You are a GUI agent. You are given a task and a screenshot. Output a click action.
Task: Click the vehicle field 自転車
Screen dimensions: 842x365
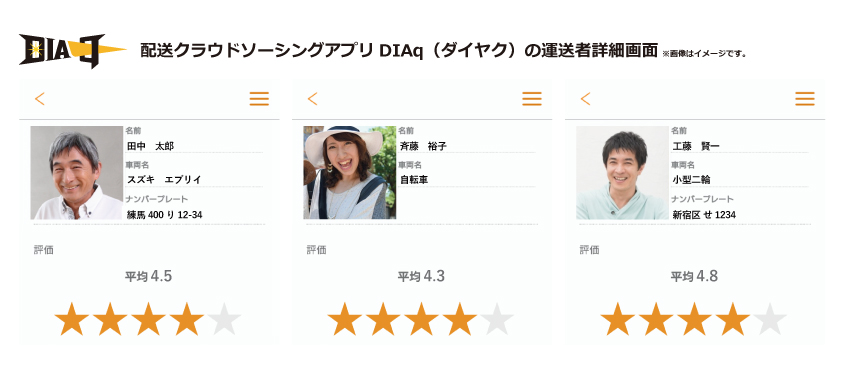coord(467,180)
